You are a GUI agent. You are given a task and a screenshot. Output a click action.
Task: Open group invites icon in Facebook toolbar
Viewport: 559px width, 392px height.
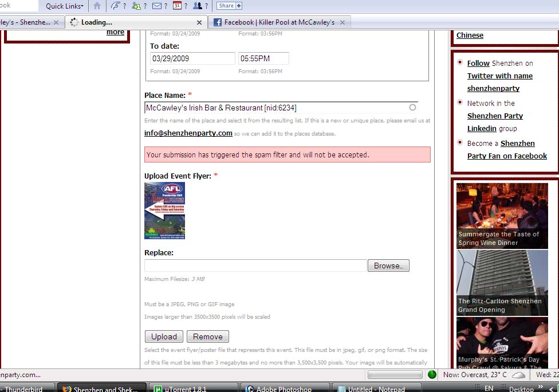tap(198, 6)
